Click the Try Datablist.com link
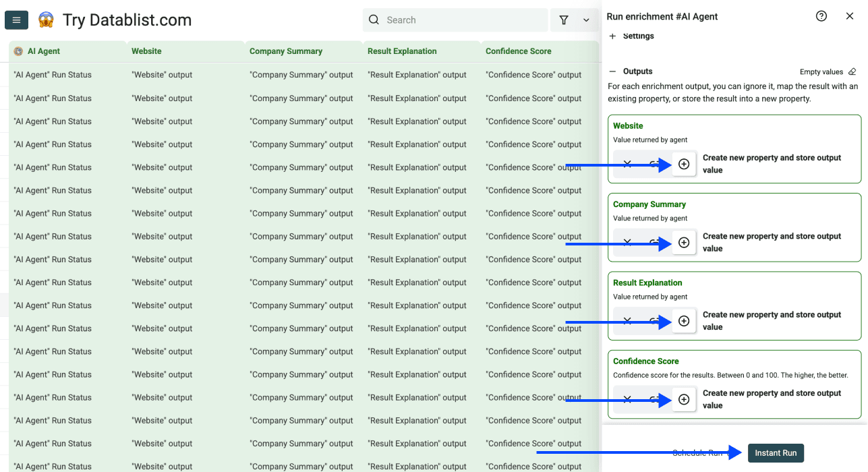Screen dimensions: 868x472 125,20
